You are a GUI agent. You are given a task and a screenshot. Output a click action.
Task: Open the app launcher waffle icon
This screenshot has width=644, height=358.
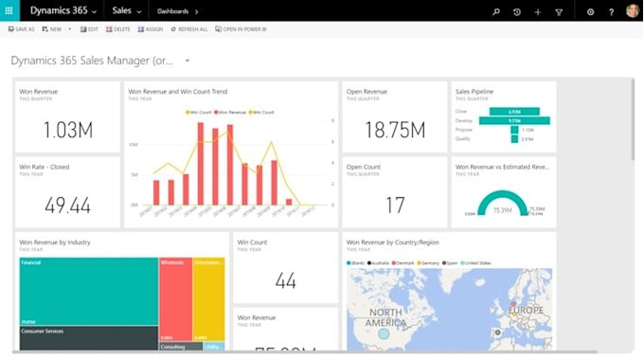point(9,10)
